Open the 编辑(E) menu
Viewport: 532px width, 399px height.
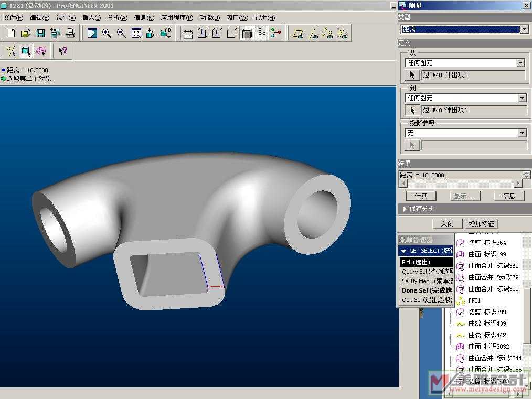coord(39,18)
